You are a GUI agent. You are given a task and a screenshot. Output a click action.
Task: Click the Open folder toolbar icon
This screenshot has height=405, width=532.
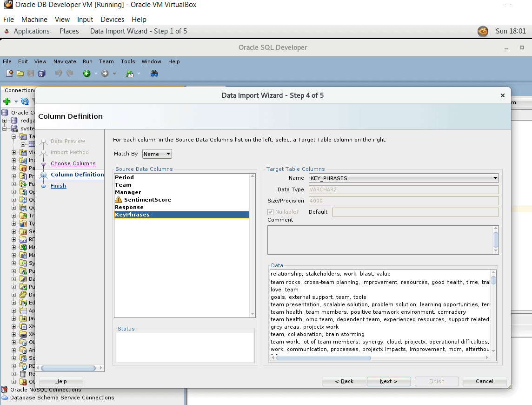(x=20, y=74)
